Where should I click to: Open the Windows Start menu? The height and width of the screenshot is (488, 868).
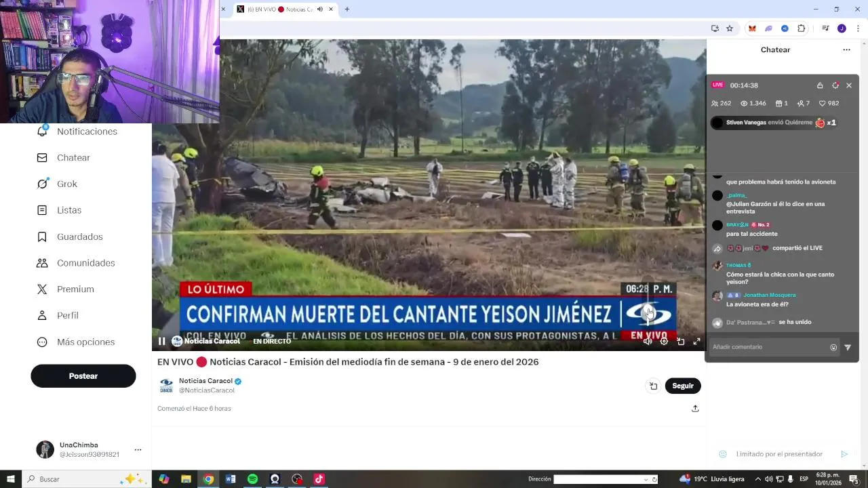tap(10, 479)
